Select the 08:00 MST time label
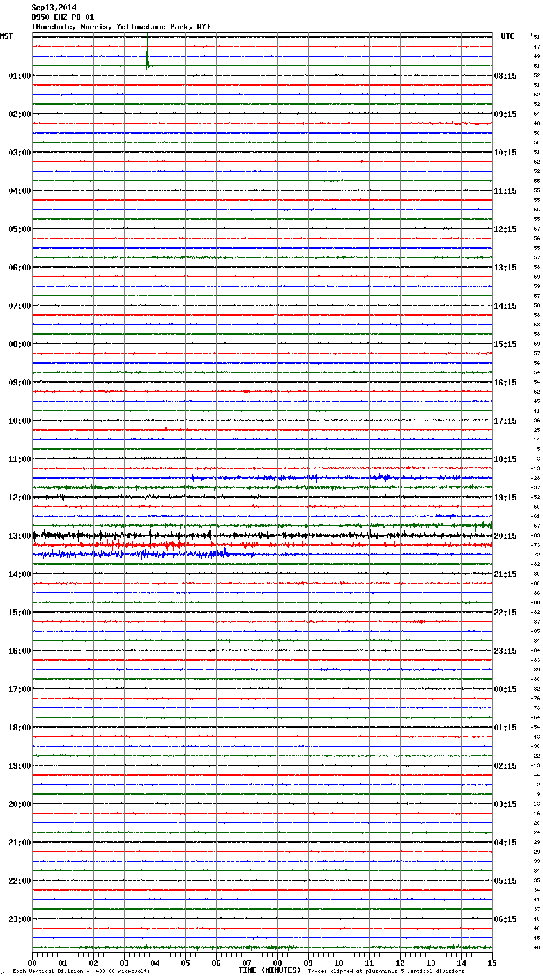Viewport: 543px width, 980px height. [20, 344]
